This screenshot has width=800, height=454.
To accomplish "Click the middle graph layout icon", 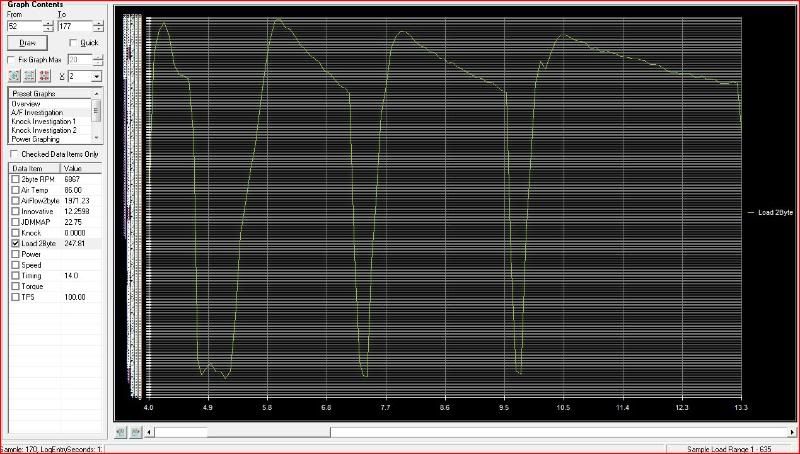I will point(29,76).
